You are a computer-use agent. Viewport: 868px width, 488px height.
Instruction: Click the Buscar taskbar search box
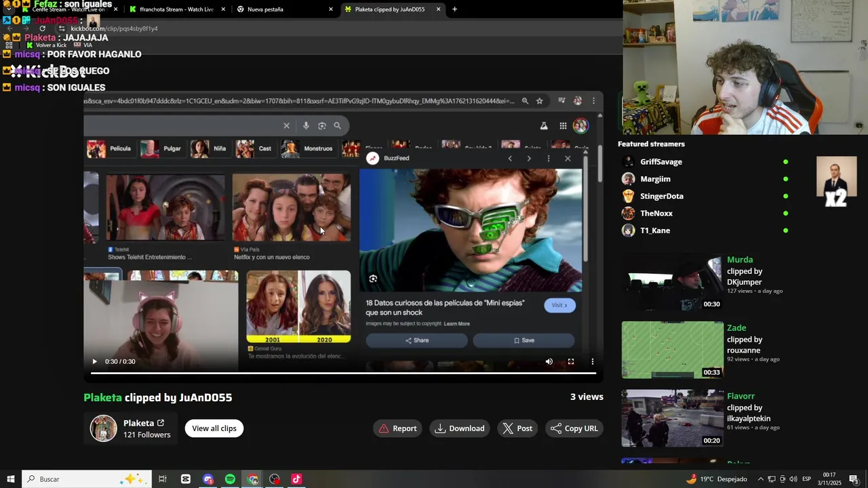click(87, 479)
